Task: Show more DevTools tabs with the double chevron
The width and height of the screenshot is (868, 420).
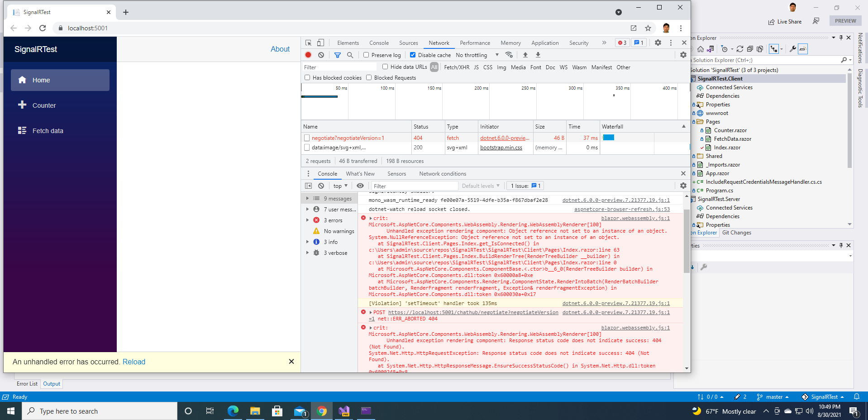Action: (604, 43)
